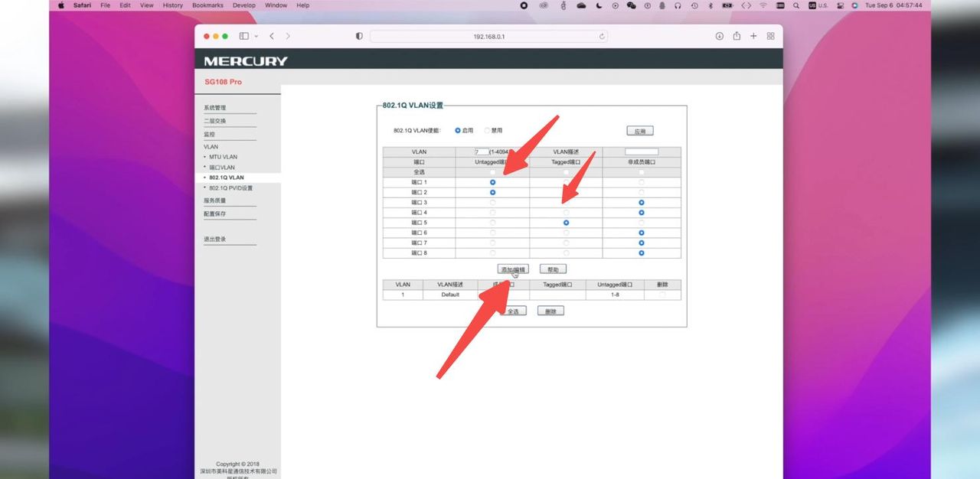Open the WeChat menu bar icon

pos(631,5)
